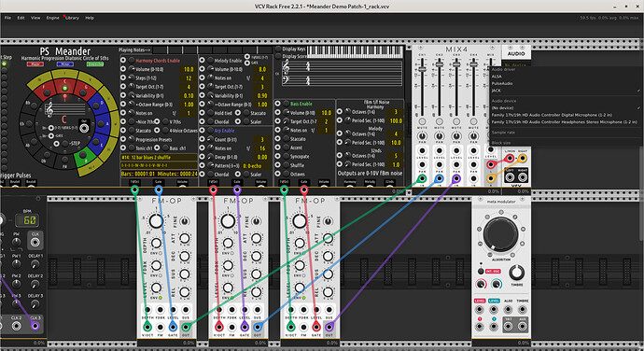The image size is (644, 351).
Task: Click second FM-OP FINE knob
Action: pos(256,221)
